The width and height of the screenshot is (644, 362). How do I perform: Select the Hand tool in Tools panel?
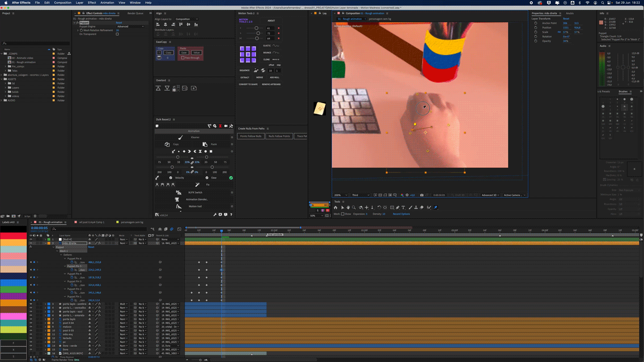(348, 207)
